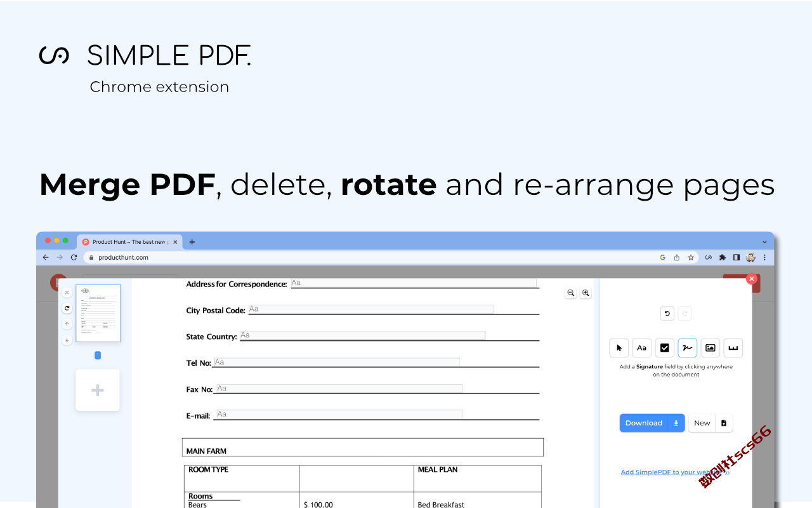The height and width of the screenshot is (508, 812).
Task: Move page down with the down arrow
Action: [67, 340]
